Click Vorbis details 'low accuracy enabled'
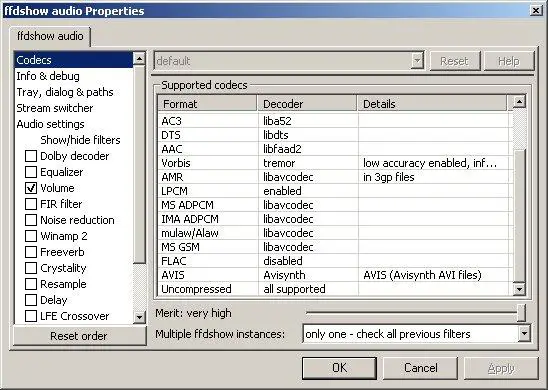The width and height of the screenshot is (548, 390). coord(430,163)
